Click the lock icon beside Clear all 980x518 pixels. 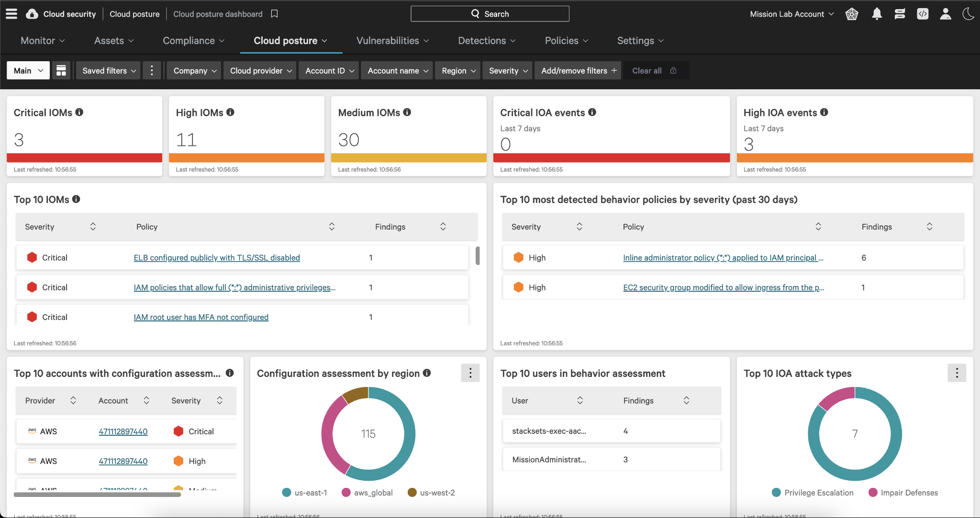tap(673, 71)
